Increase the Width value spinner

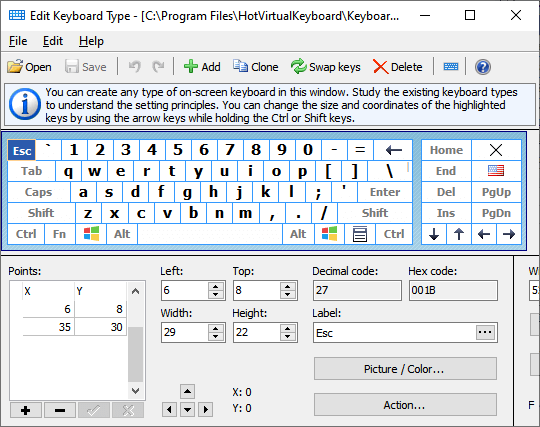pos(216,329)
